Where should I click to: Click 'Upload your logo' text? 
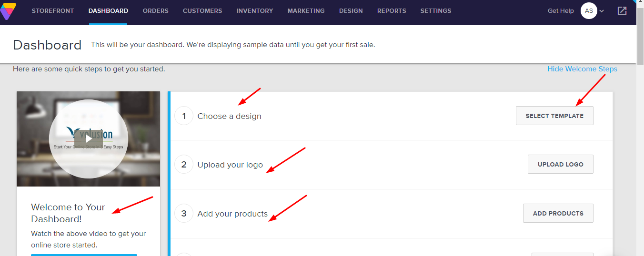pyautogui.click(x=230, y=165)
